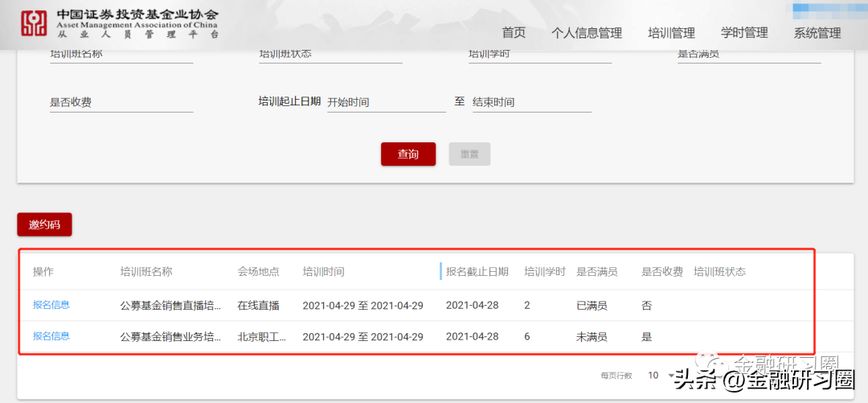This screenshot has height=403, width=868.
Task: Click the 培训时间 column header
Action: tap(323, 272)
